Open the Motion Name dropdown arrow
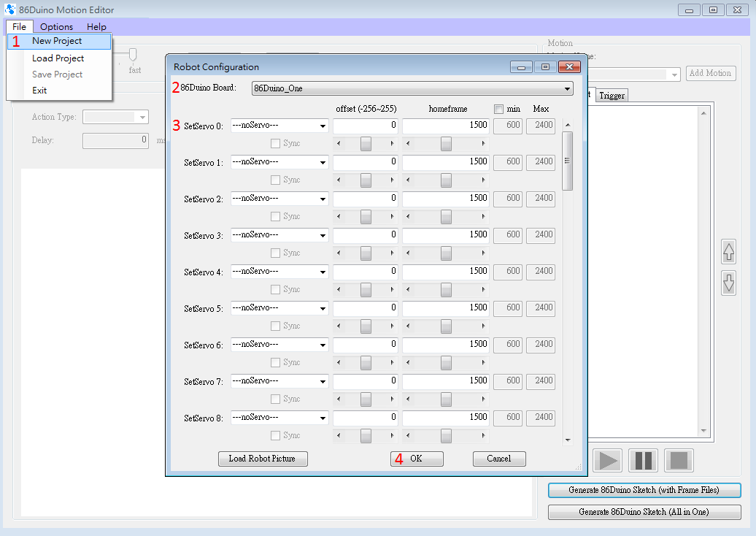This screenshot has height=536, width=756. pos(674,74)
